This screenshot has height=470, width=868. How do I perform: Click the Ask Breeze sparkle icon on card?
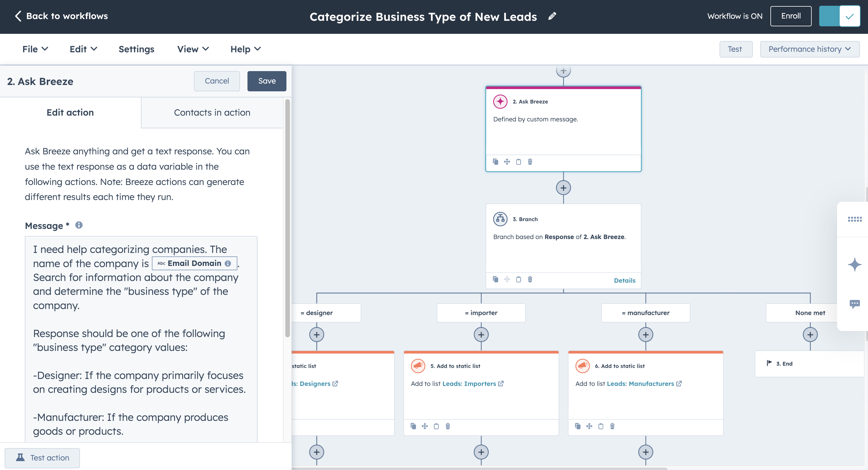click(x=500, y=101)
